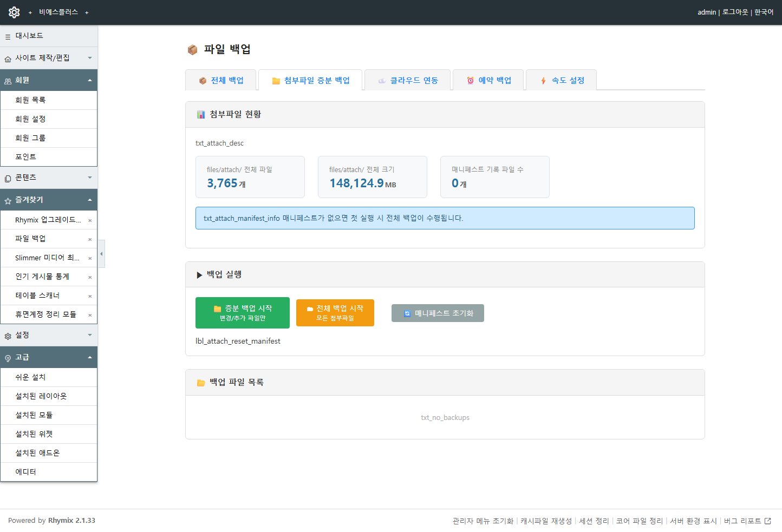The image size is (782, 532).
Task: Click the document icon beside 콘텐츠
Action: [x=8, y=179]
